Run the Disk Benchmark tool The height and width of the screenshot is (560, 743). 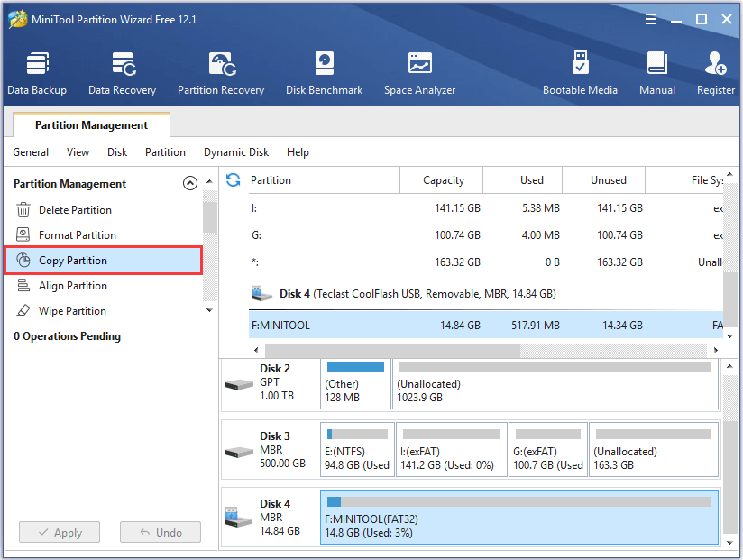click(x=324, y=73)
